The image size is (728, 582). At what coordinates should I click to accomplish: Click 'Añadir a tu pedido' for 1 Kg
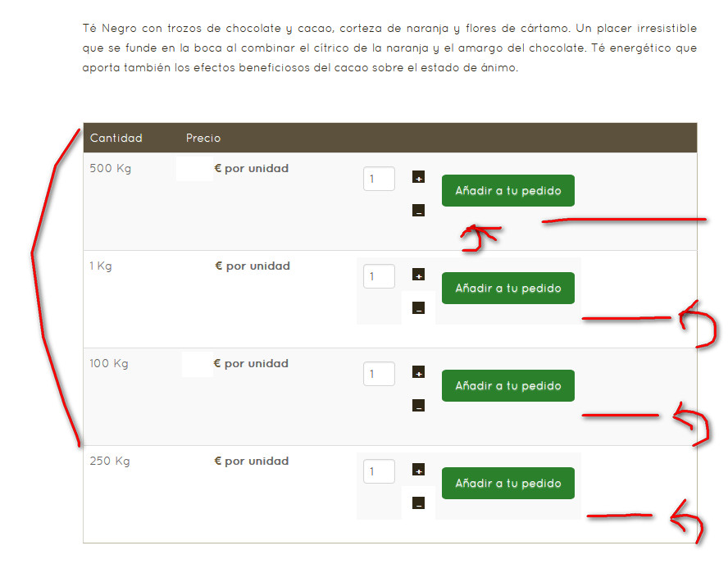pyautogui.click(x=507, y=288)
